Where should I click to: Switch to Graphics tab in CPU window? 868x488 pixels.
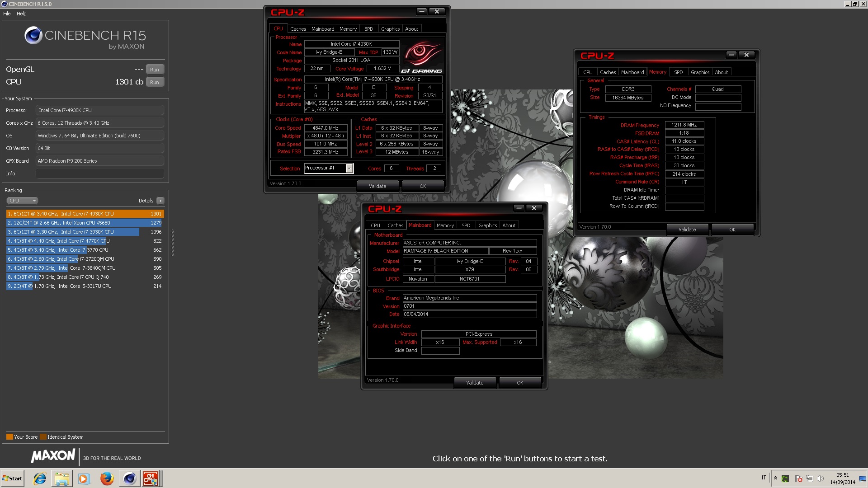coord(390,29)
